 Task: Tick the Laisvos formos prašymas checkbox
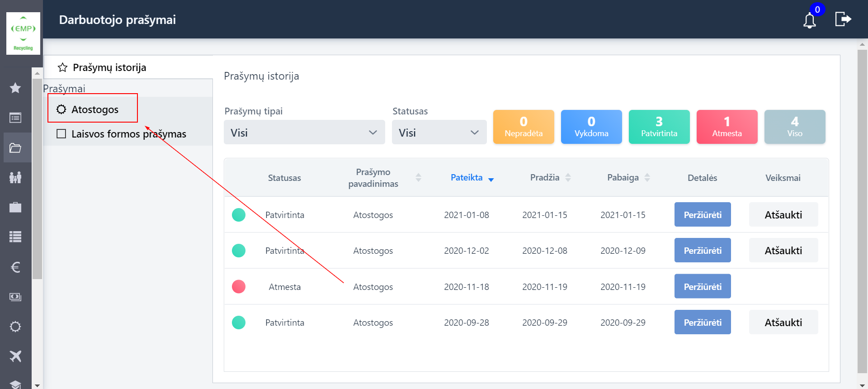(61, 134)
